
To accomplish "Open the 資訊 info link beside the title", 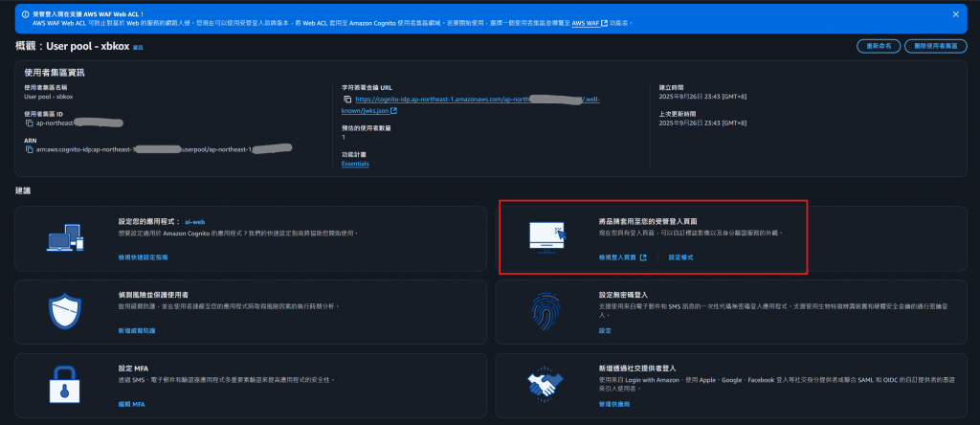I will tap(138, 48).
